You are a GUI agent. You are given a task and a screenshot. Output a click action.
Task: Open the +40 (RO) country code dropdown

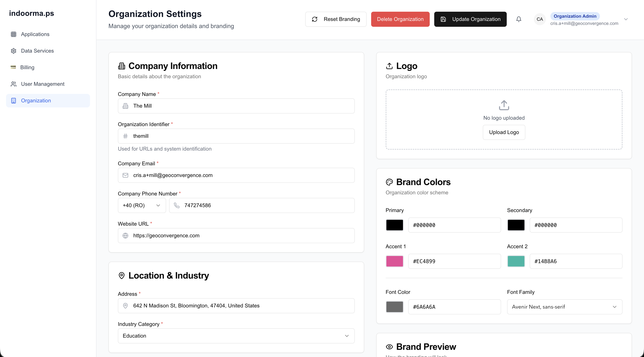pos(142,205)
